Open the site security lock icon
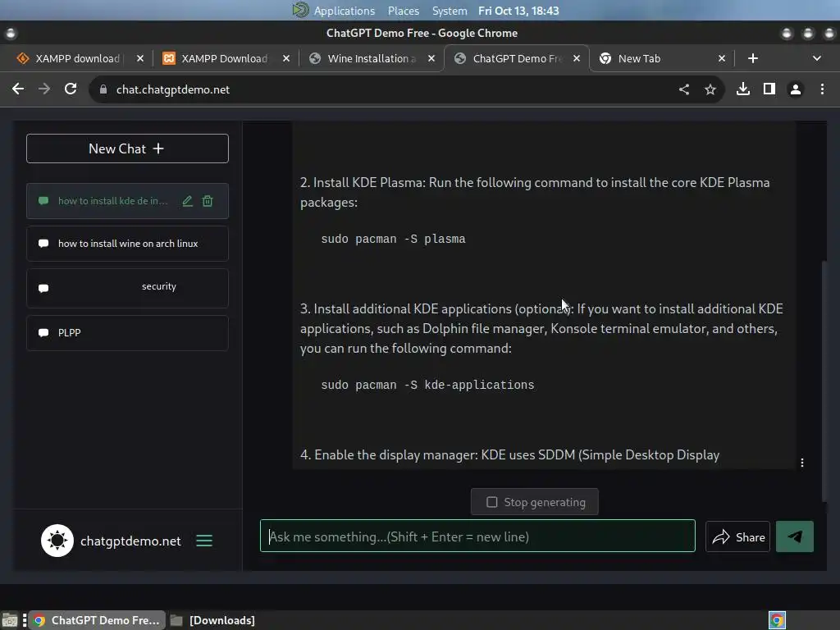 [103, 89]
